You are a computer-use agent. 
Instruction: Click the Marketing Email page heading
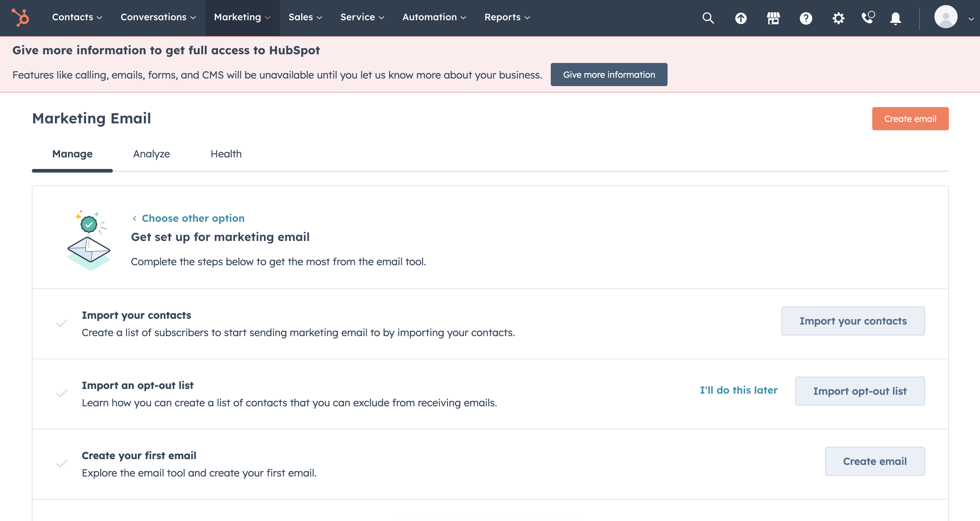click(91, 119)
